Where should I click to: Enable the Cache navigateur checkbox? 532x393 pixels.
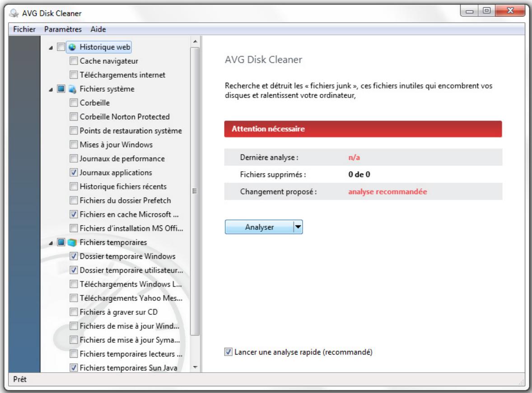point(74,61)
